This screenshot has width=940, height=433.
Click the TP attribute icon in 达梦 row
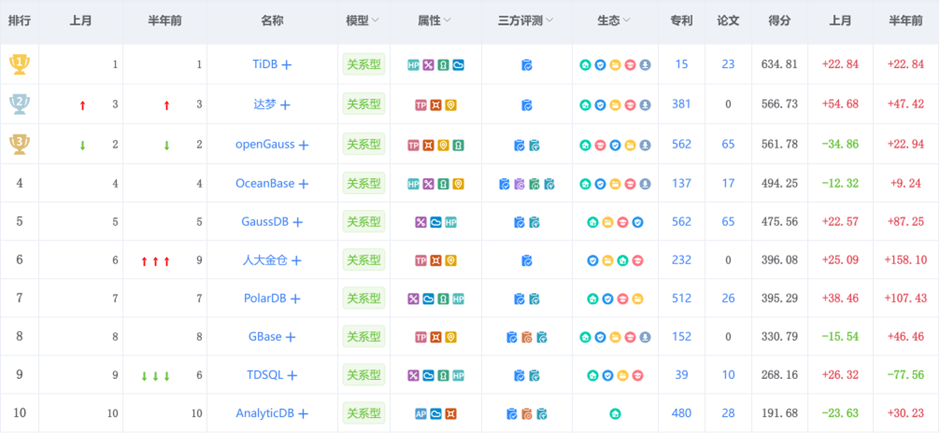pos(421,105)
